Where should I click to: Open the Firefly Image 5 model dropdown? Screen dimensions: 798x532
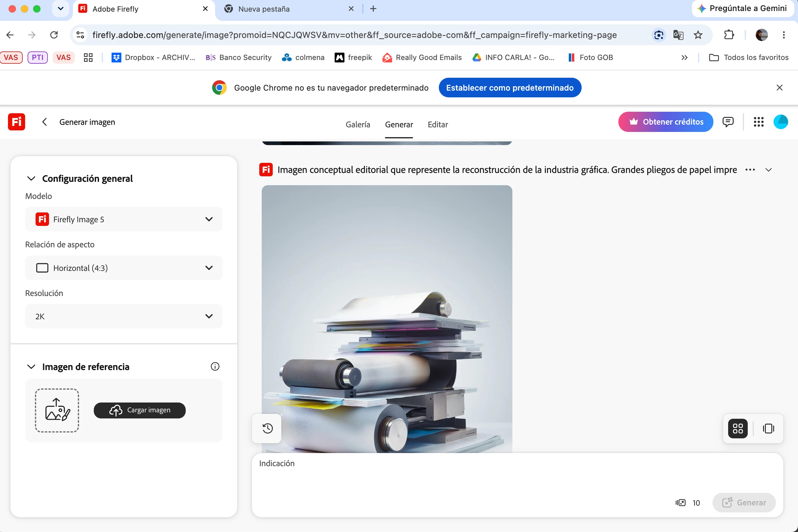tap(123, 219)
